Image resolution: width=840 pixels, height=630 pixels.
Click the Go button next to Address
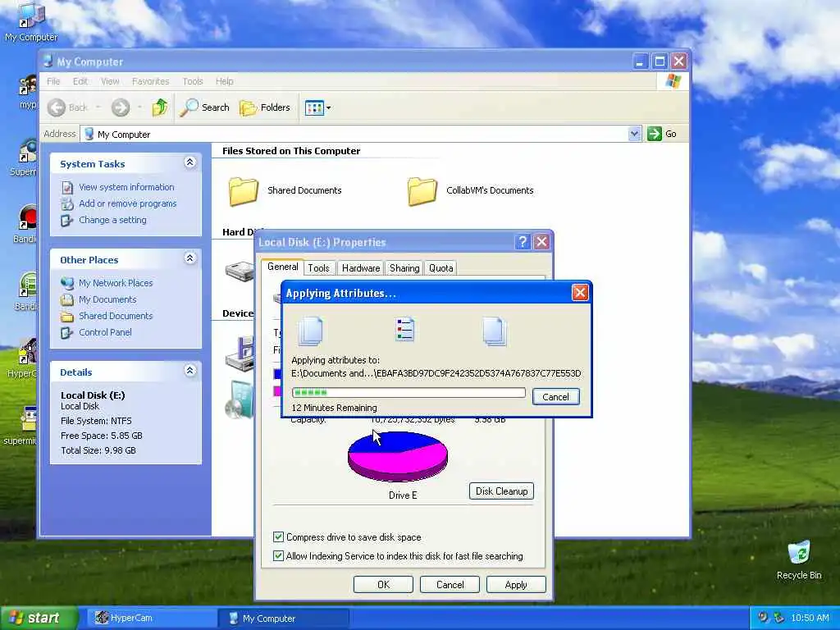[662, 134]
